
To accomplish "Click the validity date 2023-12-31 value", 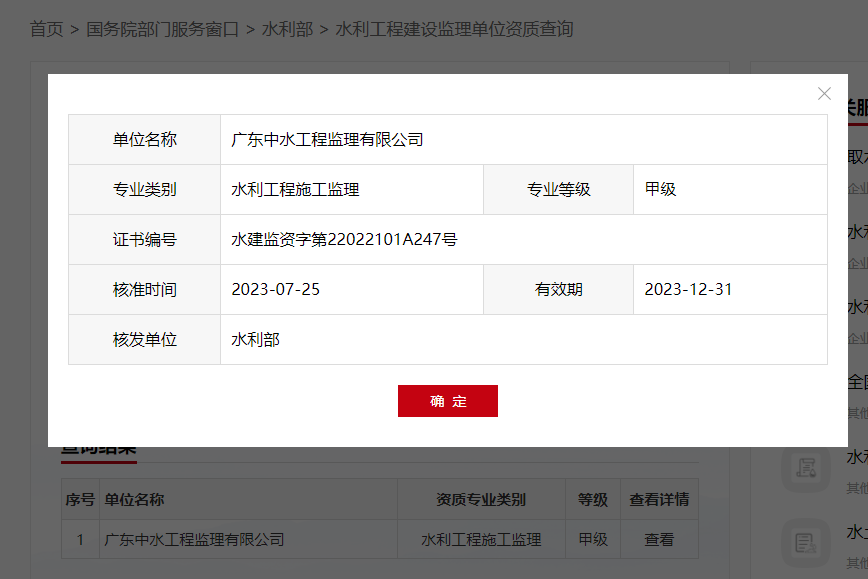I will coord(688,290).
